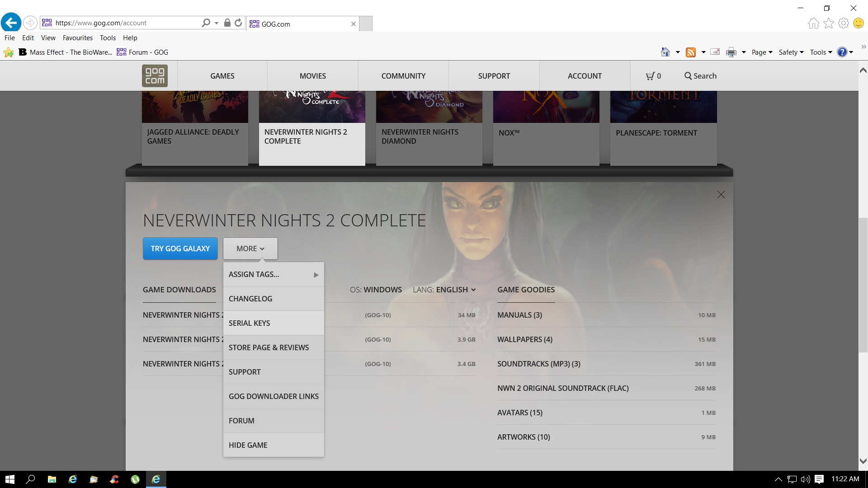This screenshot has width=868, height=488.
Task: Open the GAMES navigation item
Action: pos(222,76)
